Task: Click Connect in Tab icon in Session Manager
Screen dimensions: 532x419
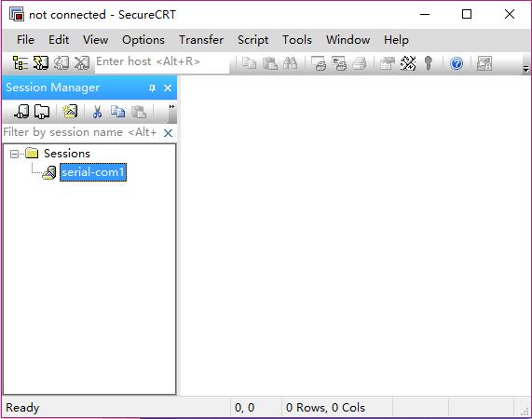Action: click(42, 112)
